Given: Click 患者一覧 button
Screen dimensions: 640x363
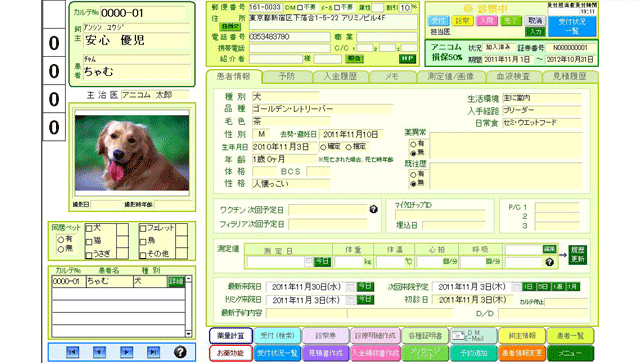Looking at the screenshot, I should click(570, 336).
